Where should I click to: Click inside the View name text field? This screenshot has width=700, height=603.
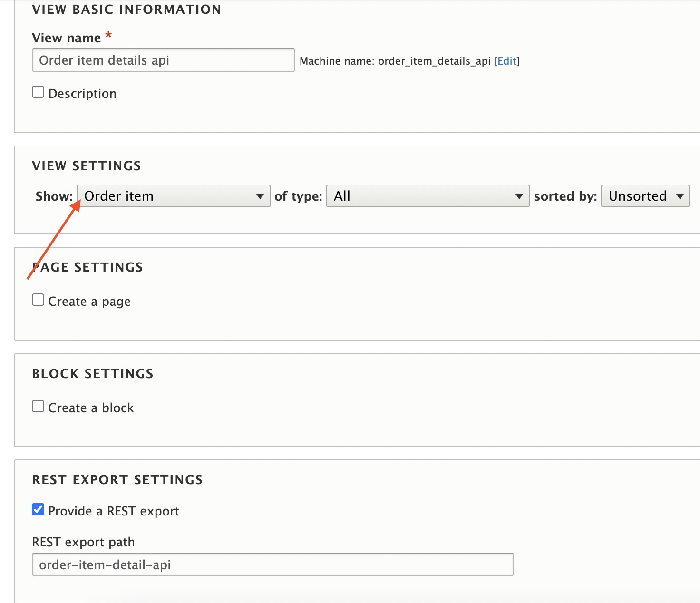pyautogui.click(x=163, y=60)
